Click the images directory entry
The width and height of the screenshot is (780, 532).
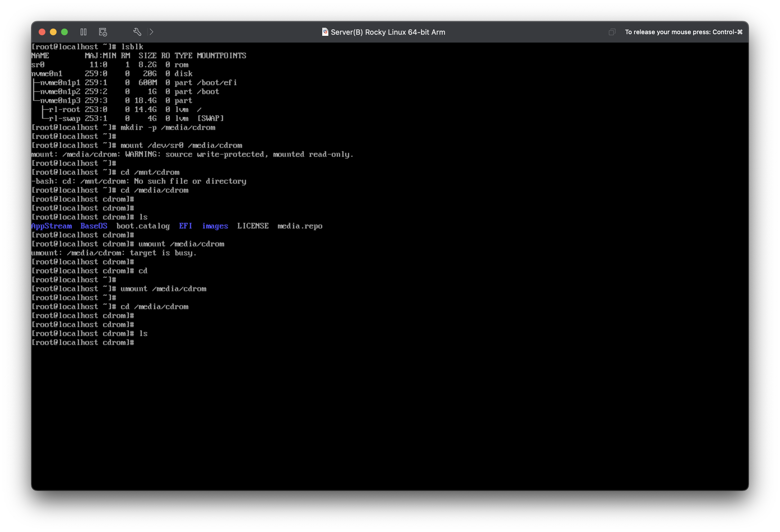(215, 226)
